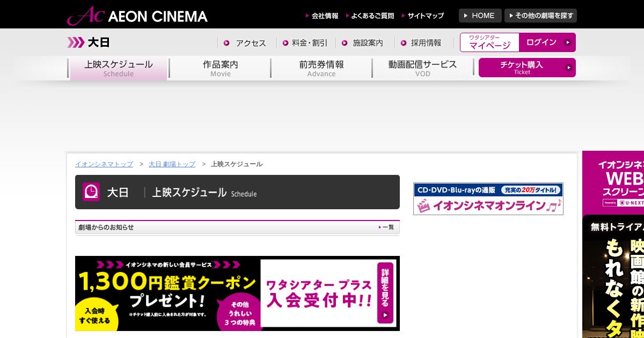
Task: Open 一覧 link in 劇場からのお知らせ
Action: coord(386,227)
